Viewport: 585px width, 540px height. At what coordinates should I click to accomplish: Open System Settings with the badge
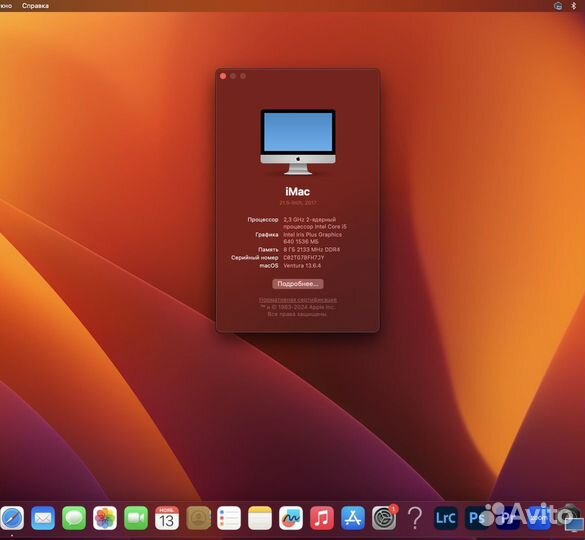pos(384,518)
